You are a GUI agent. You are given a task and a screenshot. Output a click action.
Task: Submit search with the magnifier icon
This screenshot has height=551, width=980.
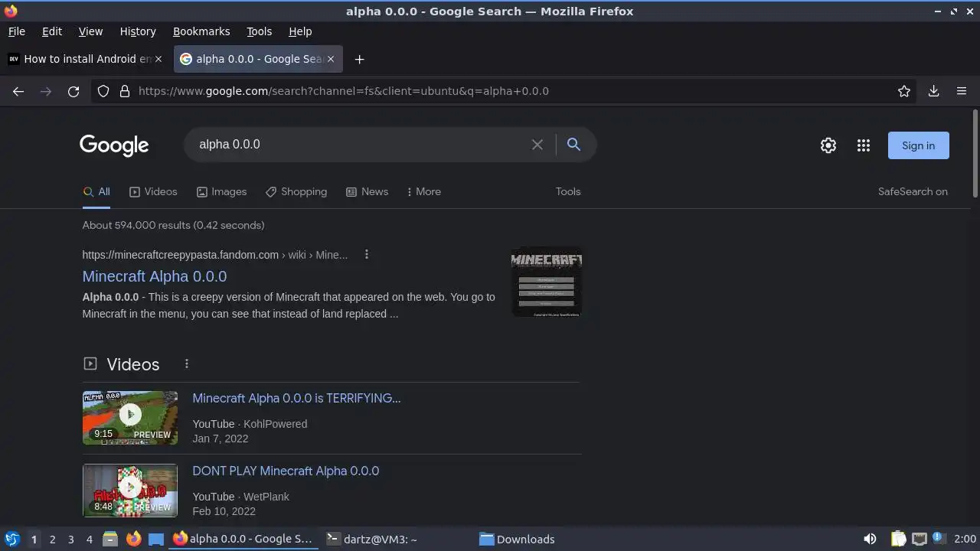pos(573,144)
